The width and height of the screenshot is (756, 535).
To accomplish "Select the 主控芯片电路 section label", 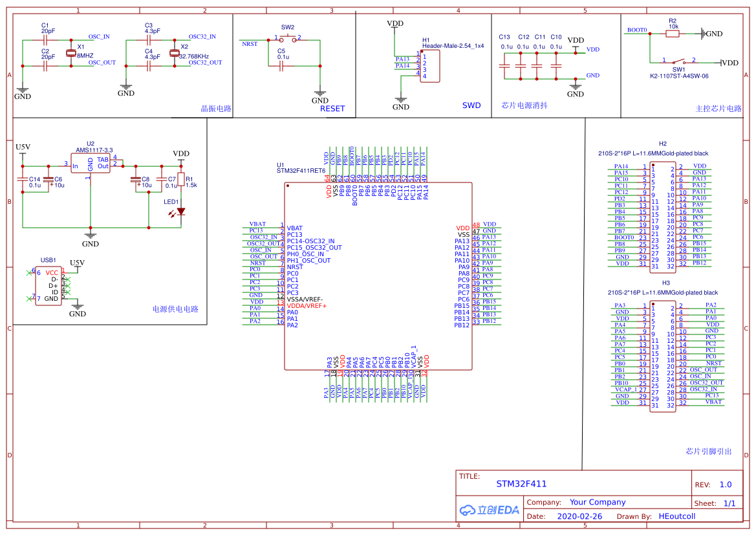I will click(718, 109).
